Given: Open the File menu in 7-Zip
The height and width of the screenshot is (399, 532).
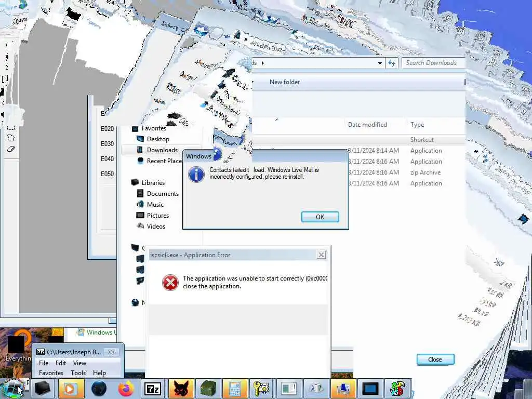Looking at the screenshot, I should point(44,363).
